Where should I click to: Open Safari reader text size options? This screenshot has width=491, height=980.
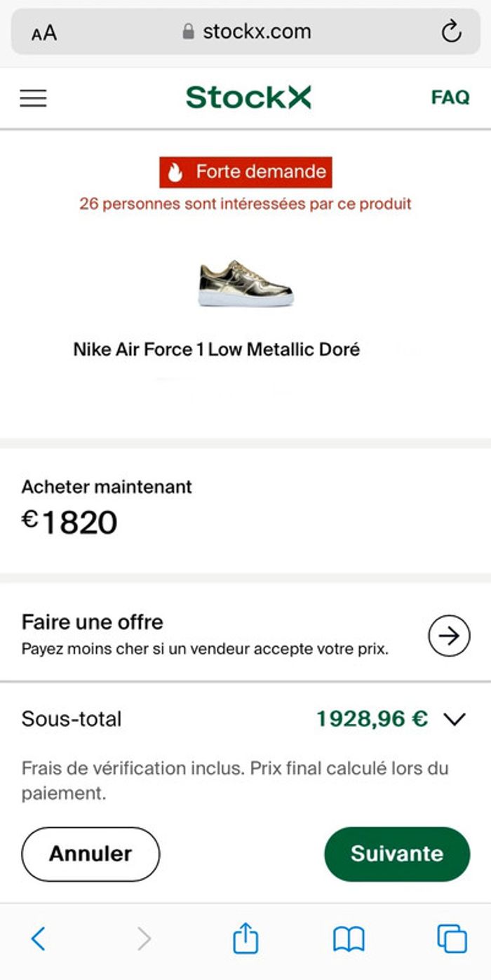tap(44, 33)
